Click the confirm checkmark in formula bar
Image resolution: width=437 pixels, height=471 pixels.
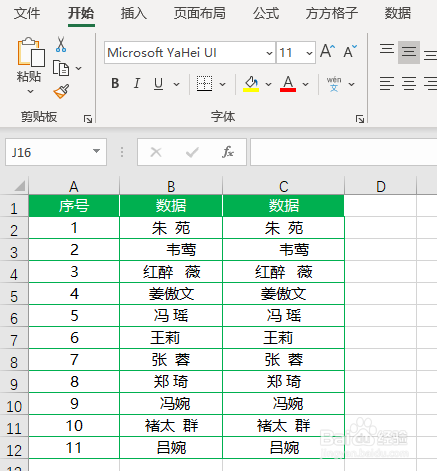192,152
